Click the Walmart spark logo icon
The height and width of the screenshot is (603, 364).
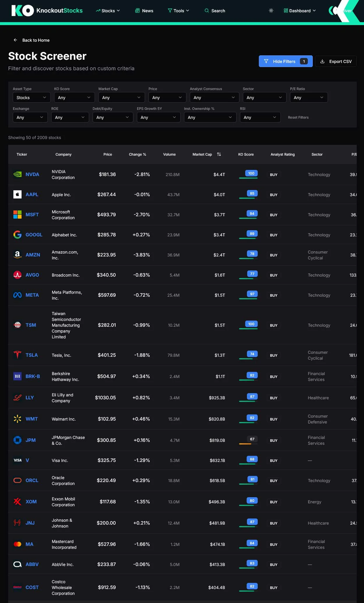click(17, 419)
